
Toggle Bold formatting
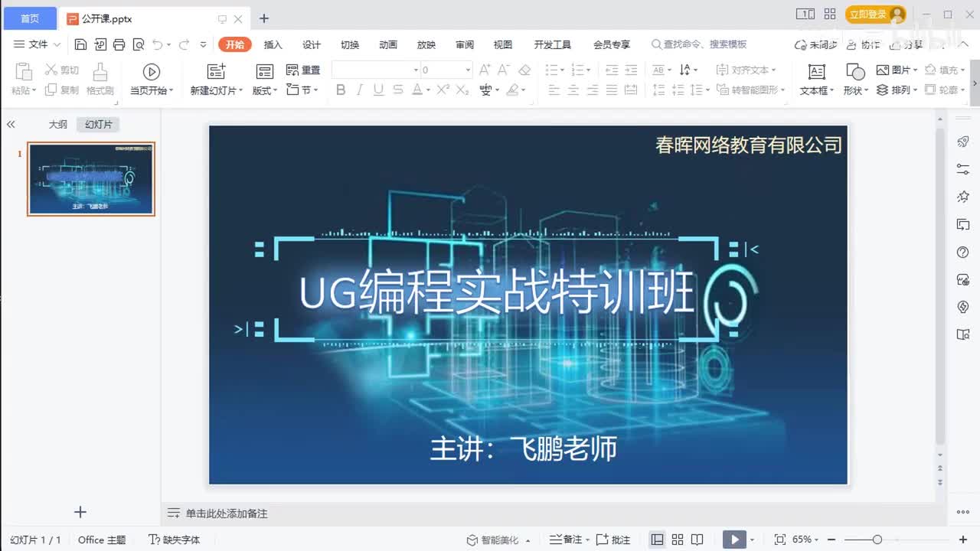(341, 90)
